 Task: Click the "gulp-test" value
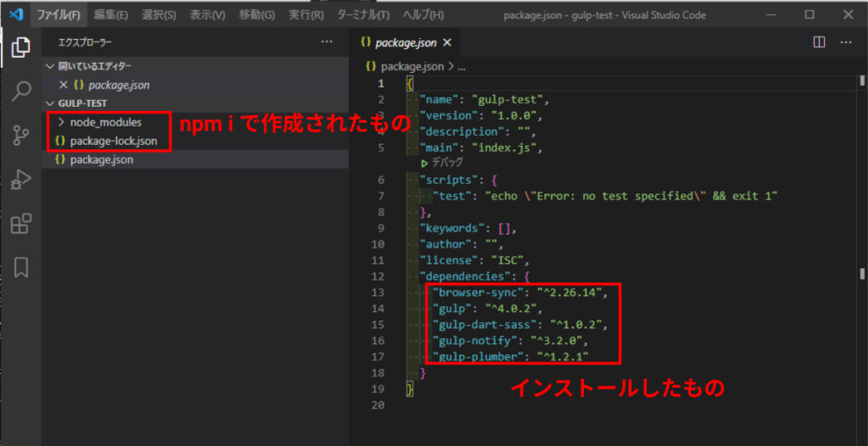click(509, 100)
